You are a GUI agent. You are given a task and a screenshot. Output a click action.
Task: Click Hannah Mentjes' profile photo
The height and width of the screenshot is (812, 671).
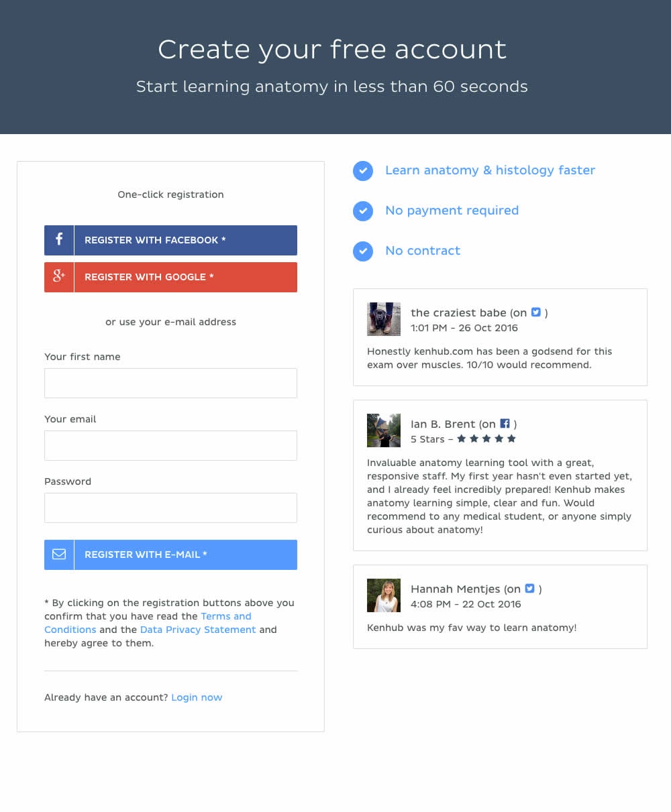pyautogui.click(x=384, y=595)
